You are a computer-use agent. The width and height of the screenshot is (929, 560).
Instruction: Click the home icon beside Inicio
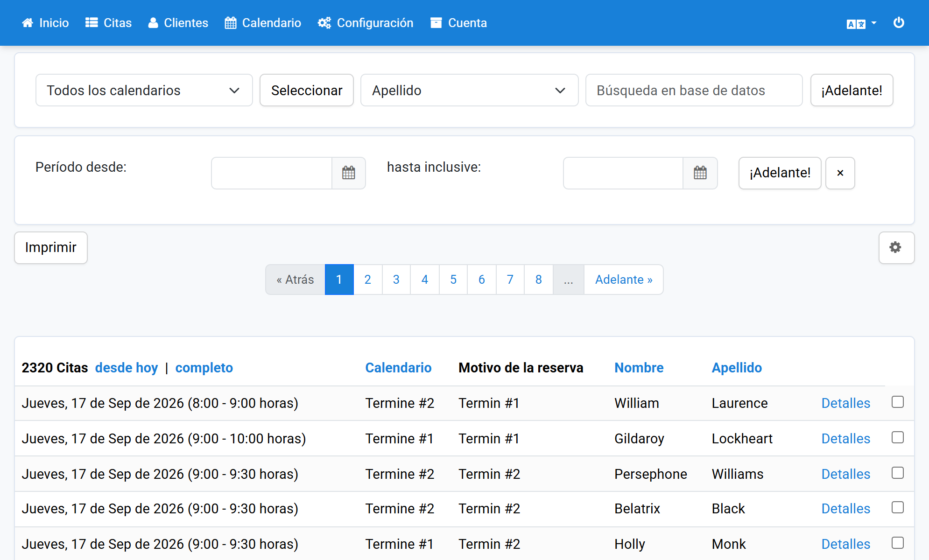coord(28,23)
